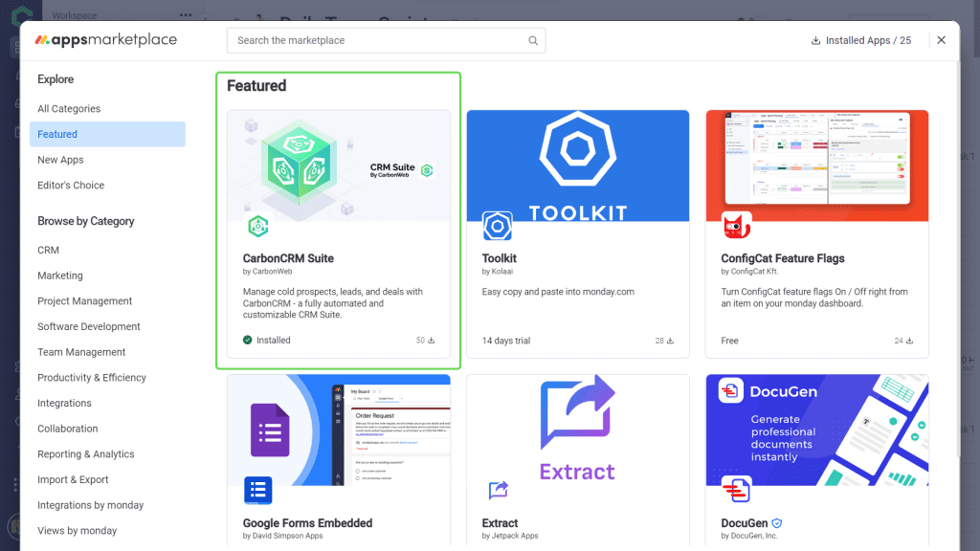Click ConfigCat Feature Flags title

(x=783, y=258)
